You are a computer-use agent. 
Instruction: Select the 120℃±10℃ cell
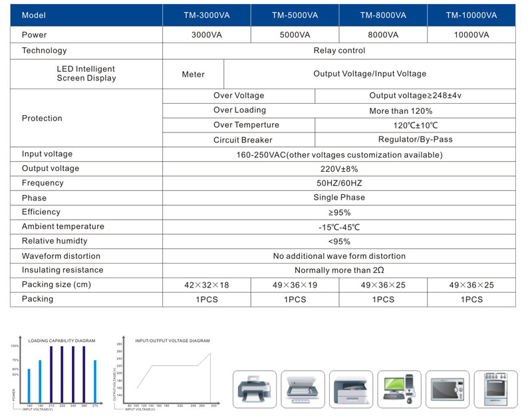pyautogui.click(x=415, y=125)
